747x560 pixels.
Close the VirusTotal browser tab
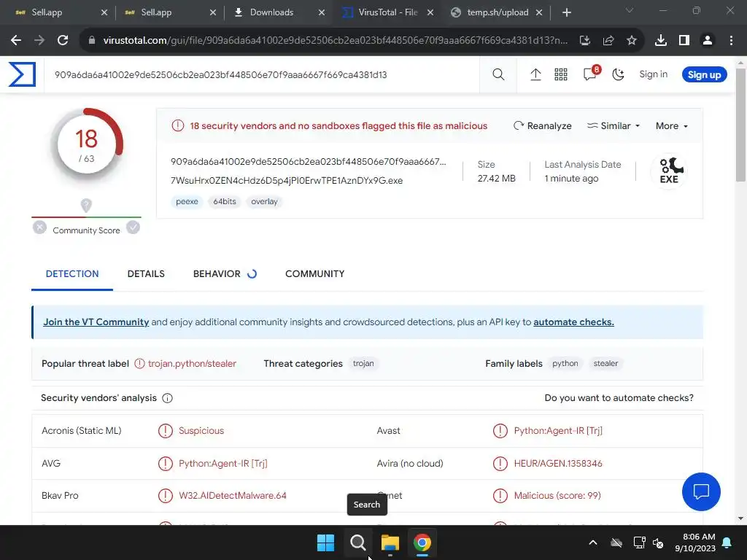(430, 12)
